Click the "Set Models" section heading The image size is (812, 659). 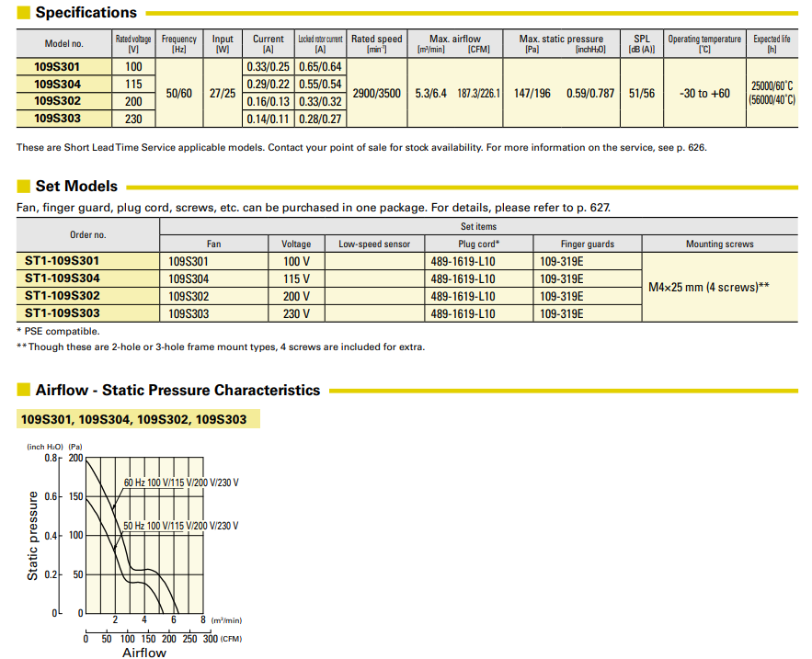pyautogui.click(x=76, y=187)
